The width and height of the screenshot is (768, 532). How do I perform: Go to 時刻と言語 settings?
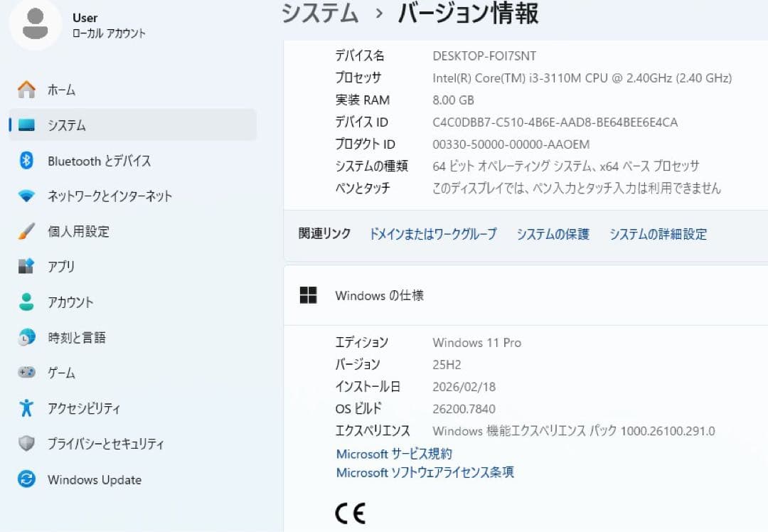coord(133,337)
